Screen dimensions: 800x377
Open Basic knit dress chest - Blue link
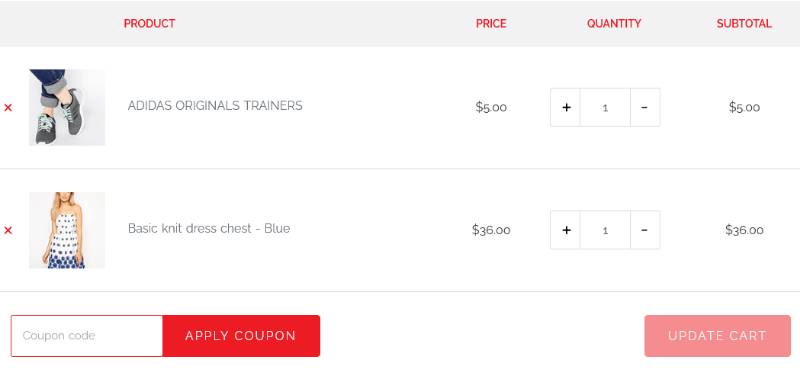(x=209, y=228)
